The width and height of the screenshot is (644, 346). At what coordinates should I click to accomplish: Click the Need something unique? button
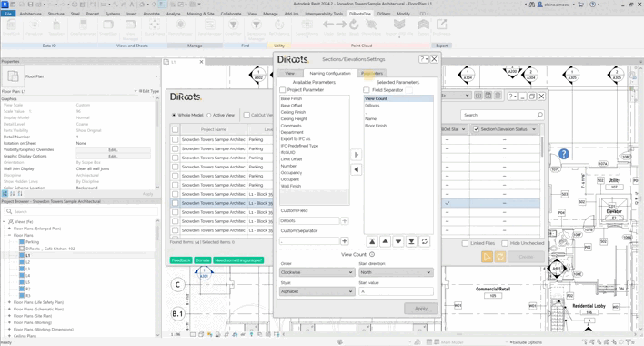(x=238, y=260)
